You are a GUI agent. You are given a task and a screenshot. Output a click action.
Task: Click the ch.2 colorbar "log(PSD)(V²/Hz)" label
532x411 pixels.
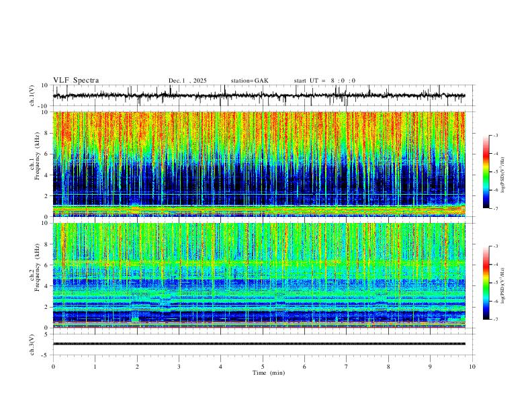pos(502,286)
